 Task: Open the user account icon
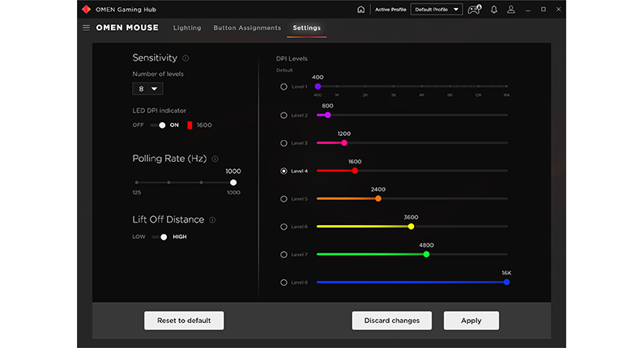click(x=511, y=10)
